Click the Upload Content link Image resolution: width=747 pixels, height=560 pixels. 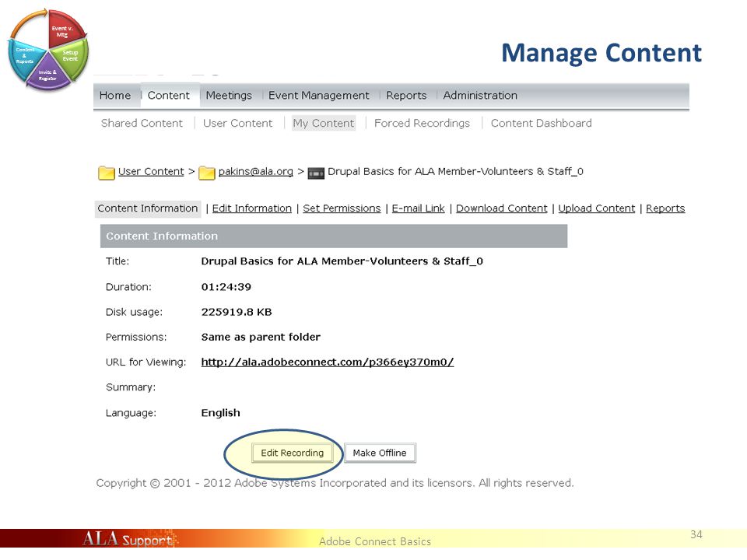coord(597,208)
